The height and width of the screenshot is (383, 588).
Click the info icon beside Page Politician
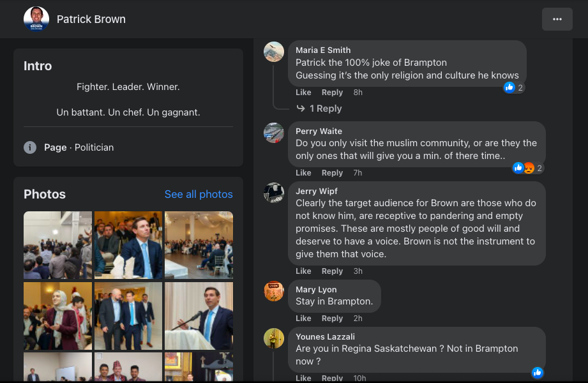click(x=30, y=147)
